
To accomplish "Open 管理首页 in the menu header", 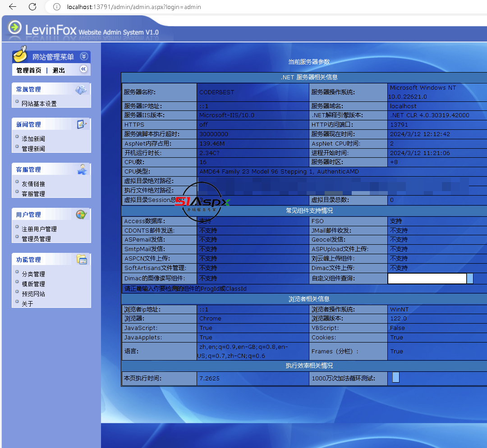I will 29,70.
